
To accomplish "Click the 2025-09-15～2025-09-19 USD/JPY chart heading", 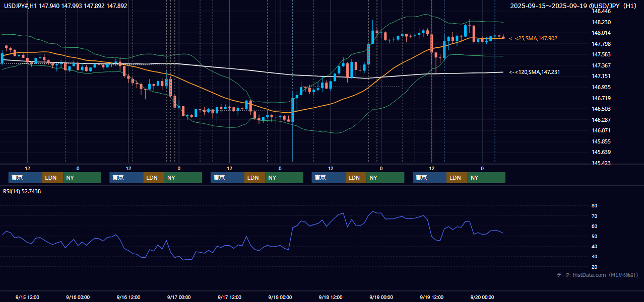I will [574, 6].
